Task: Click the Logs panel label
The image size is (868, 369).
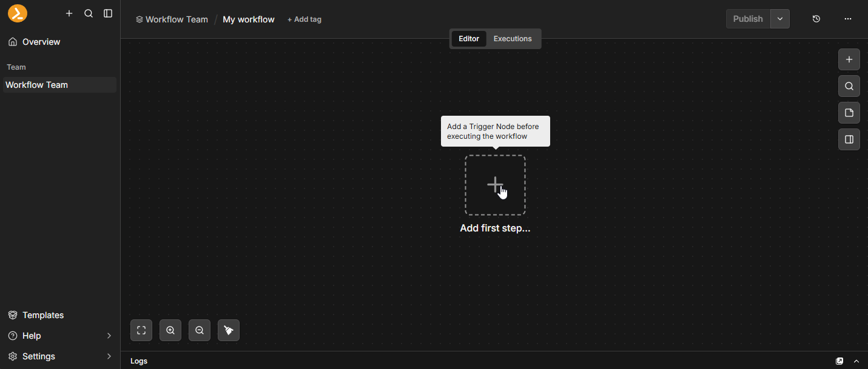Action: click(139, 361)
